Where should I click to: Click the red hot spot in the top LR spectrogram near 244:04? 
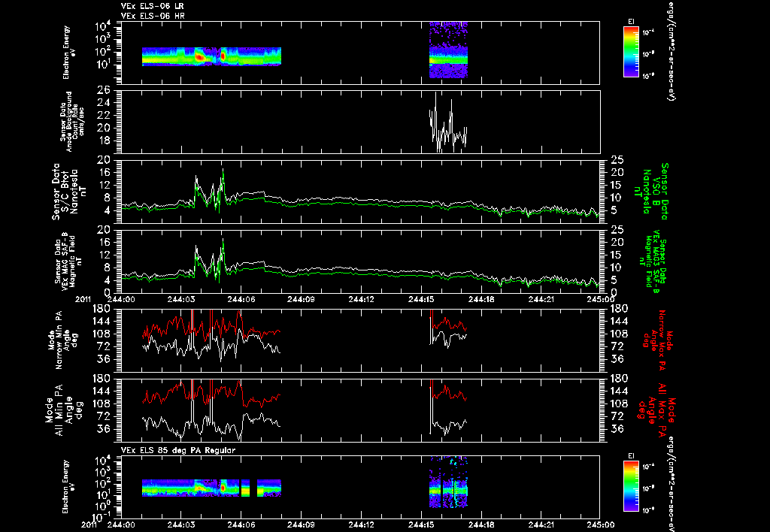[x=199, y=57]
